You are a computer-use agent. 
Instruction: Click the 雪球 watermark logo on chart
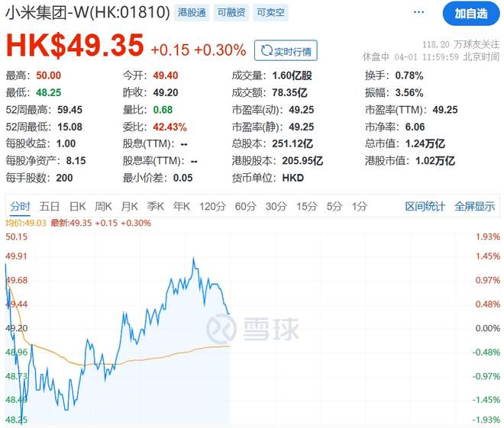coord(253,328)
